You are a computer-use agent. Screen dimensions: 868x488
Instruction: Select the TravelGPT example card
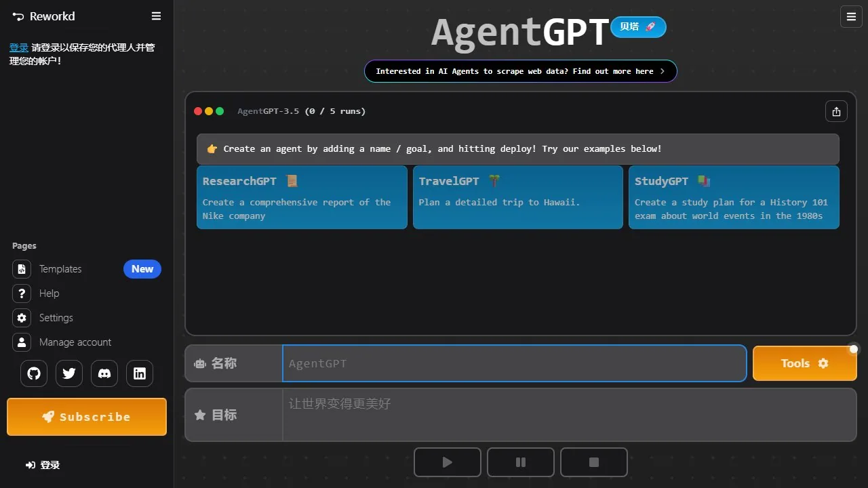coord(518,197)
